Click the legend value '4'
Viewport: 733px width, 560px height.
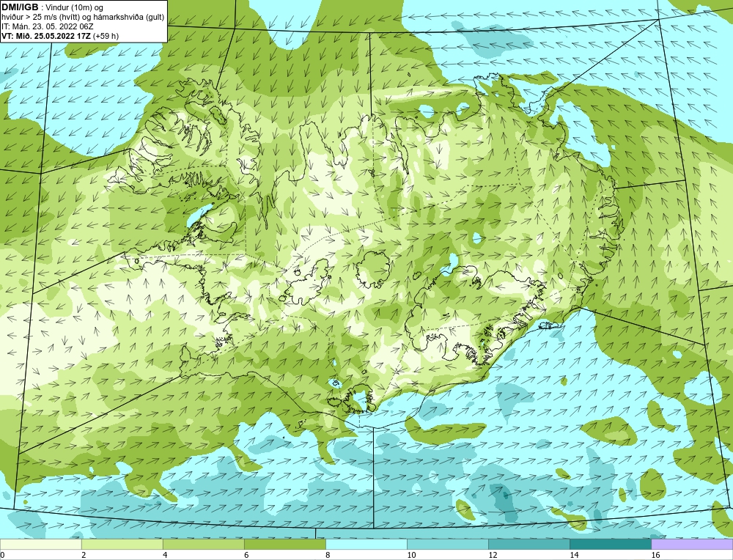point(164,555)
